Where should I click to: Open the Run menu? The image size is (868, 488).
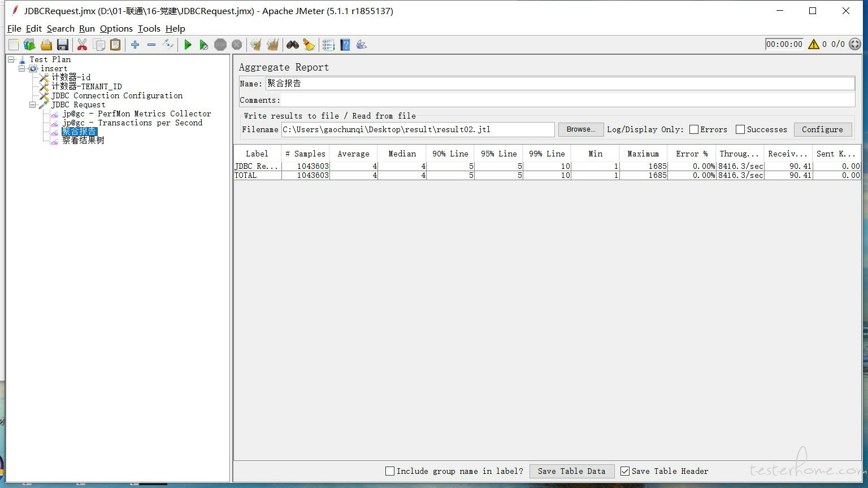tap(87, 28)
